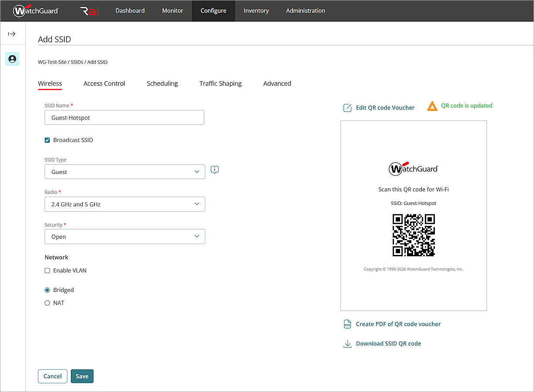This screenshot has width=534, height=392.
Task: Click the WatchGuard logo in voucher preview
Action: [x=414, y=169]
